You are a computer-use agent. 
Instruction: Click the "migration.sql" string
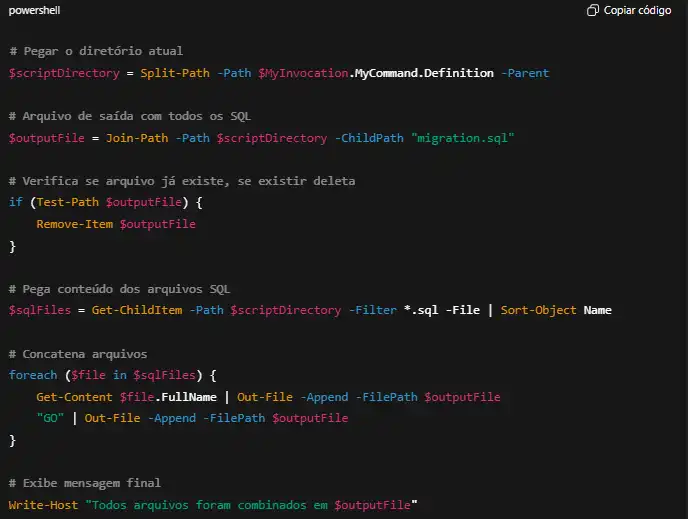[x=462, y=138]
